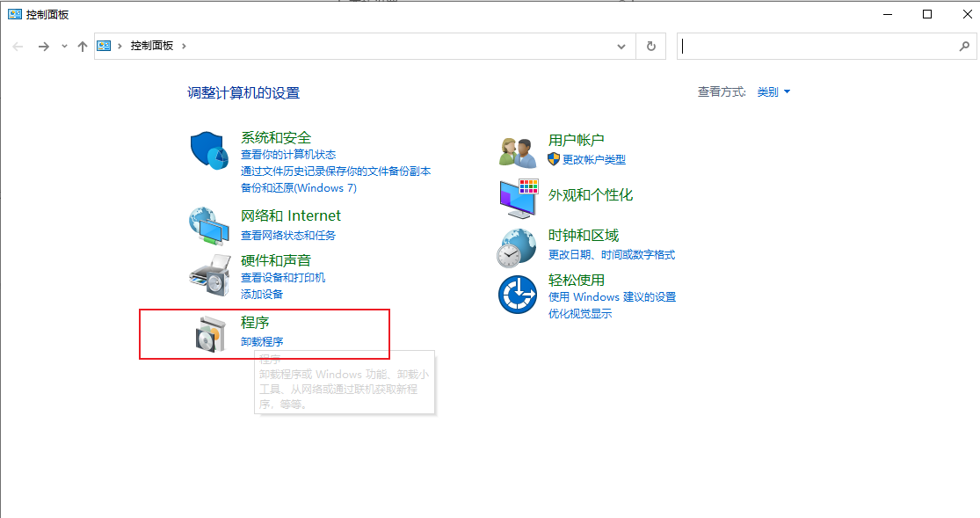Open the 轻松使用 blue circular icon
The height and width of the screenshot is (518, 980).
tap(518, 295)
